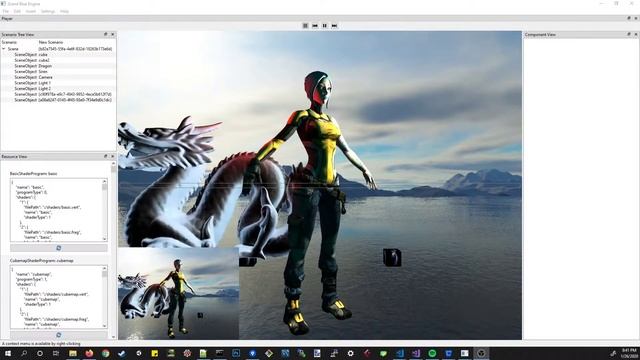640x360 pixels.
Task: Close the Component View panel
Action: click(x=636, y=35)
